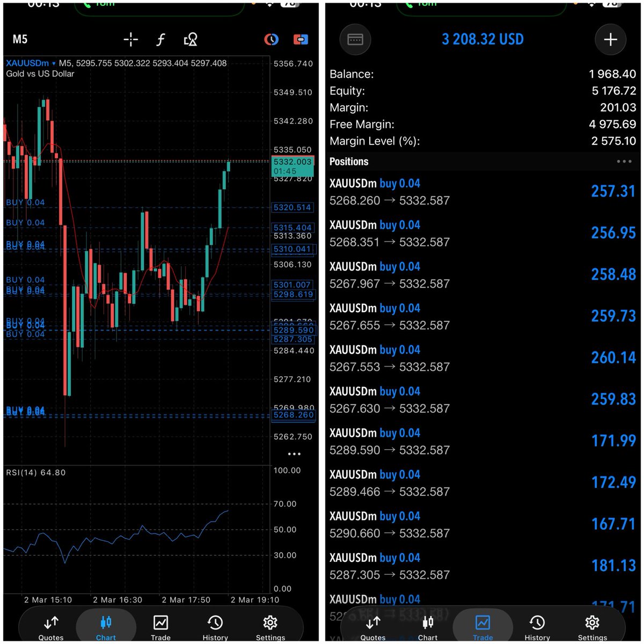Select the position opened at 5268.351
Screen dimensions: 644x644
[x=483, y=233]
